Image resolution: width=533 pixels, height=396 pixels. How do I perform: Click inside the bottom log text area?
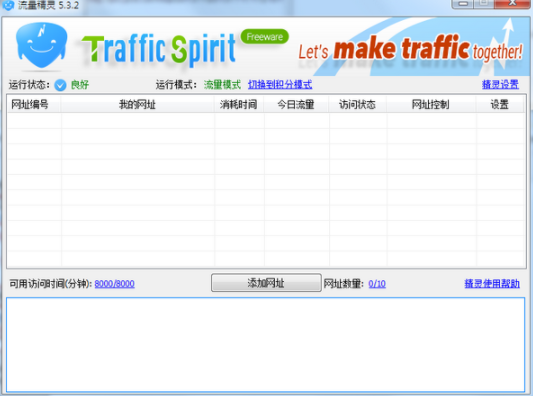click(266, 344)
